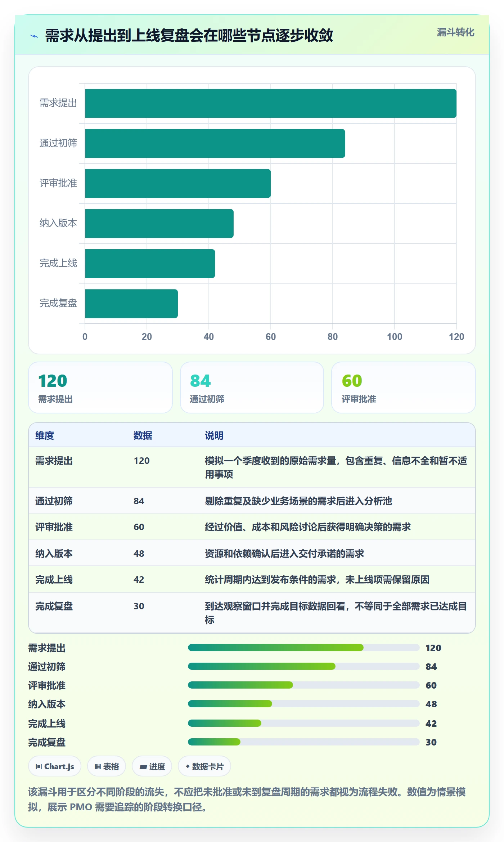Click the 剔除重复及缺少业务场景 description
504x842 pixels.
pos(298,501)
